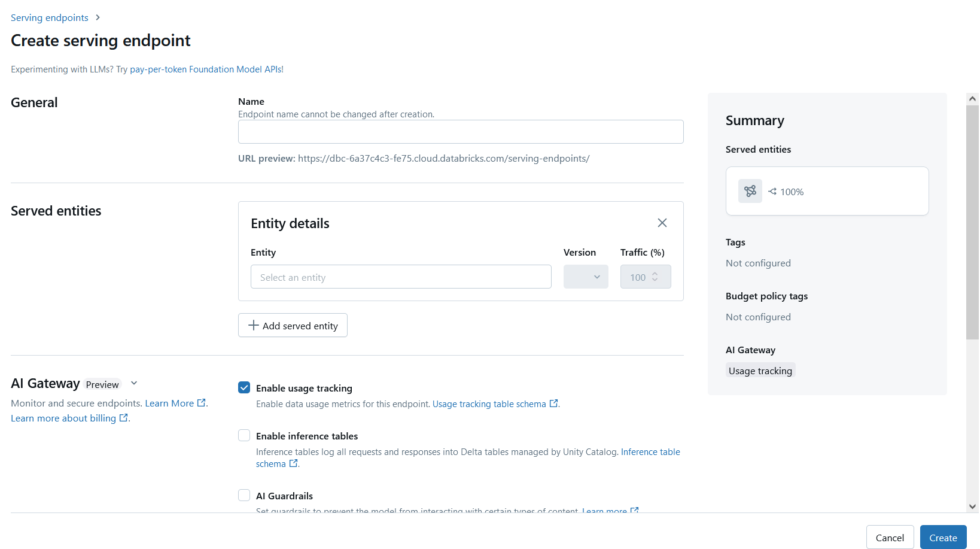This screenshot has height=549, width=980.
Task: Adjust the Traffic percentage stepper arrows
Action: tap(655, 277)
